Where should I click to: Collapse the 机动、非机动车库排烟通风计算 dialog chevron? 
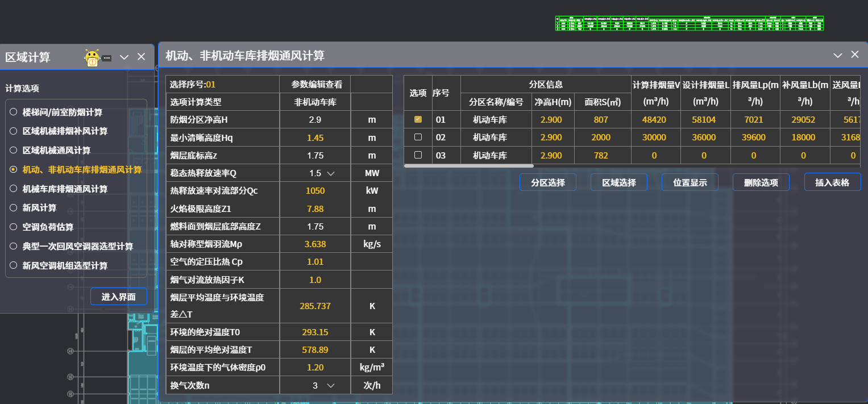837,55
